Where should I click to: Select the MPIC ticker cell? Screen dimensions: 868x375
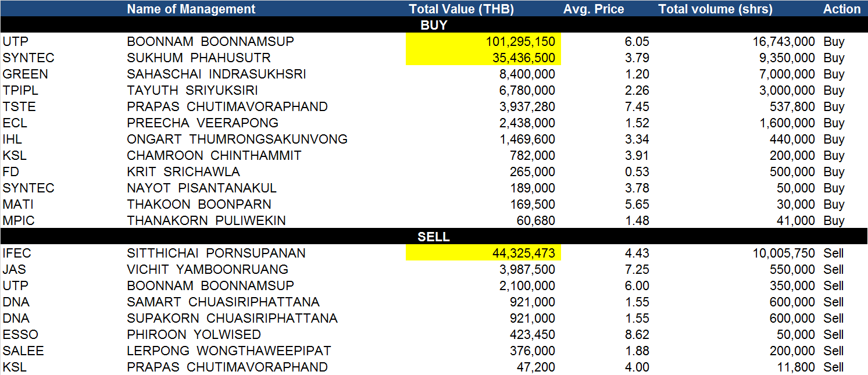(18, 220)
